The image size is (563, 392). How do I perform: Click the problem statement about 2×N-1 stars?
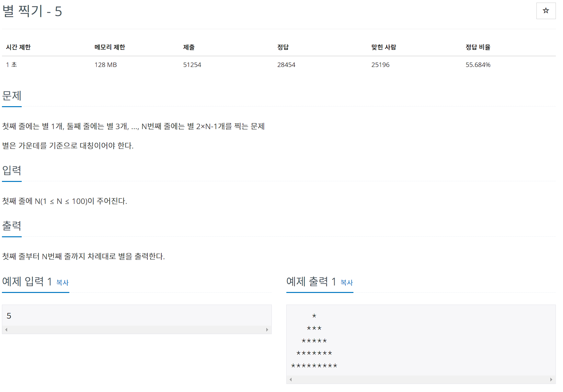[x=133, y=126]
